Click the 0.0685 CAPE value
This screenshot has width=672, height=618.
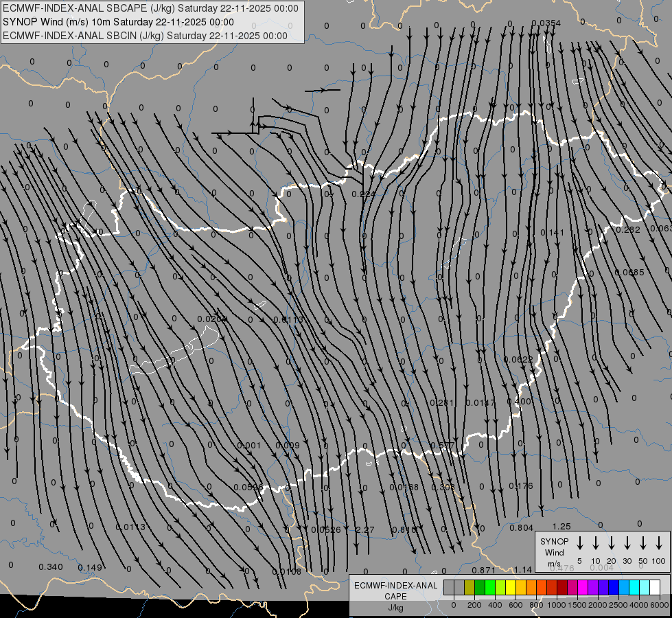pyautogui.click(x=629, y=272)
